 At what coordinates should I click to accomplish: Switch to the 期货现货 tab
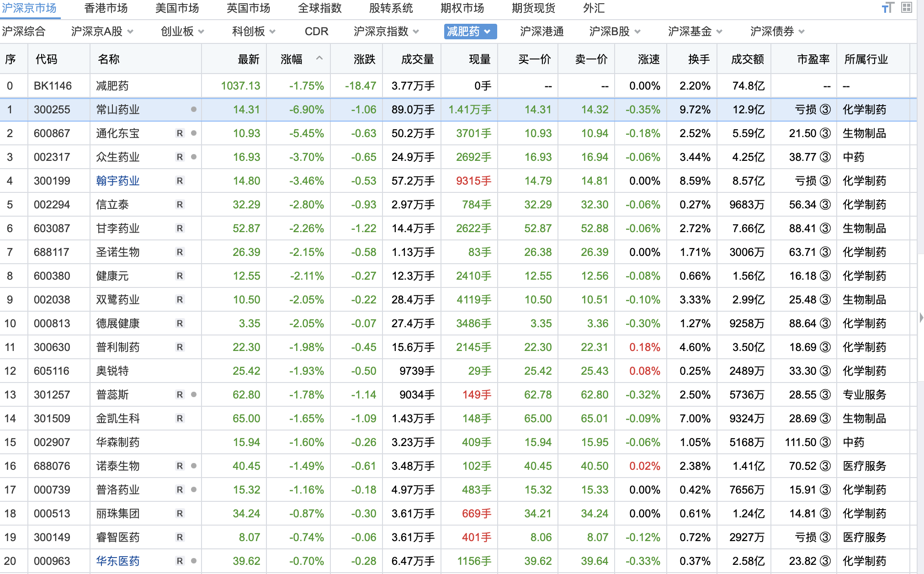click(x=533, y=8)
